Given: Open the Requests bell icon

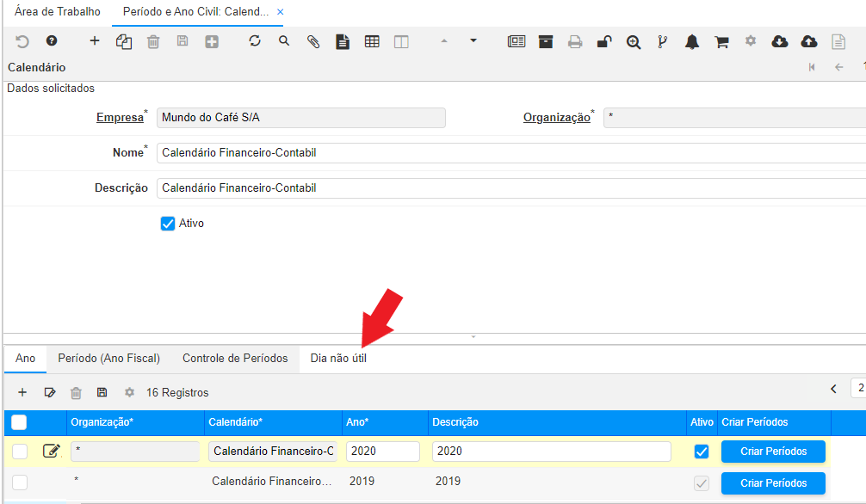Looking at the screenshot, I should [692, 41].
